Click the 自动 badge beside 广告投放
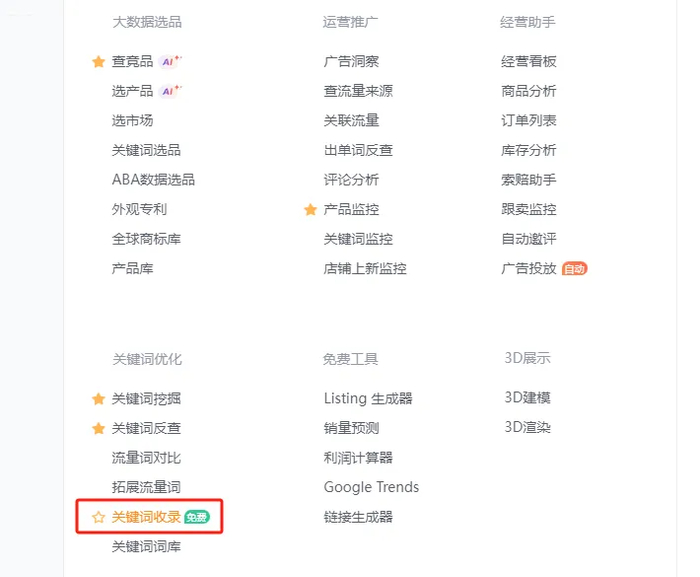The image size is (700, 577). (x=574, y=269)
